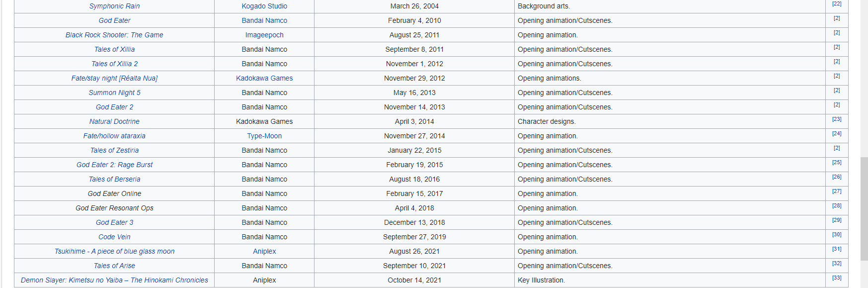The width and height of the screenshot is (868, 288).
Task: Open Tsukihime - A piece of blue glass moon
Action: [114, 251]
